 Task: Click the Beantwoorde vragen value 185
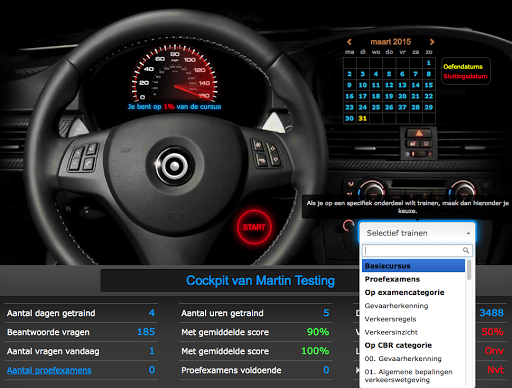click(146, 332)
